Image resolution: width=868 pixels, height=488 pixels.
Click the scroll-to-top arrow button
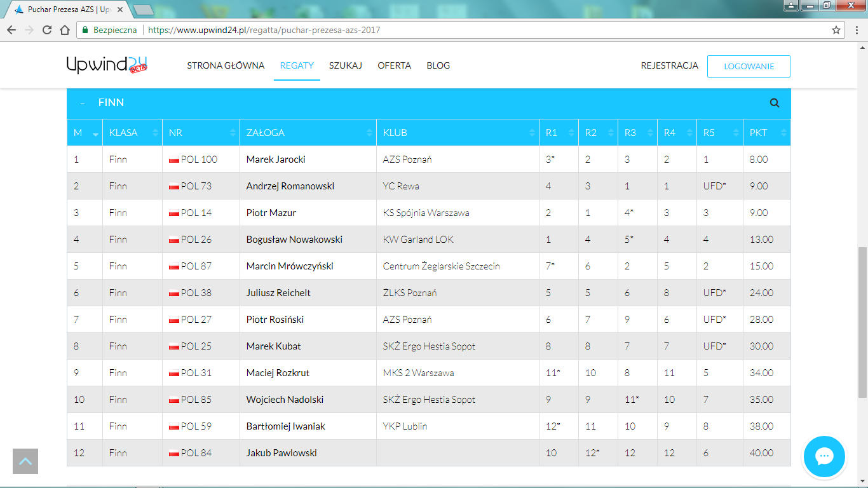(x=25, y=461)
